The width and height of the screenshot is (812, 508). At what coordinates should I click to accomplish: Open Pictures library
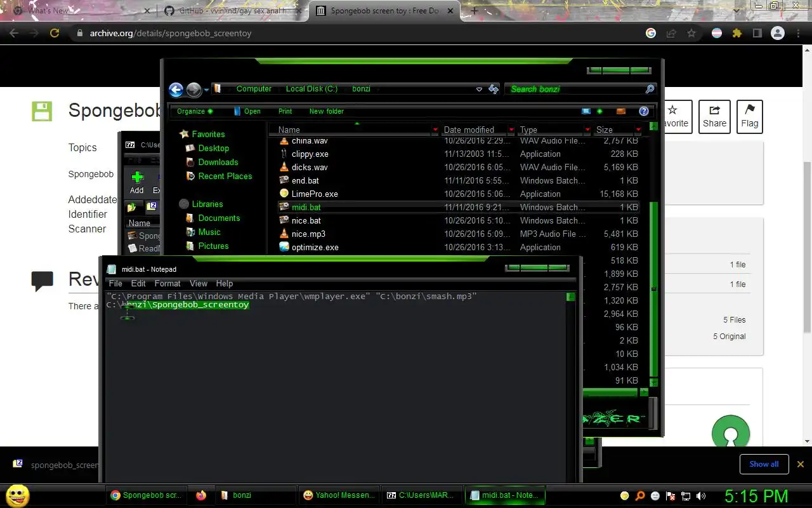[213, 246]
